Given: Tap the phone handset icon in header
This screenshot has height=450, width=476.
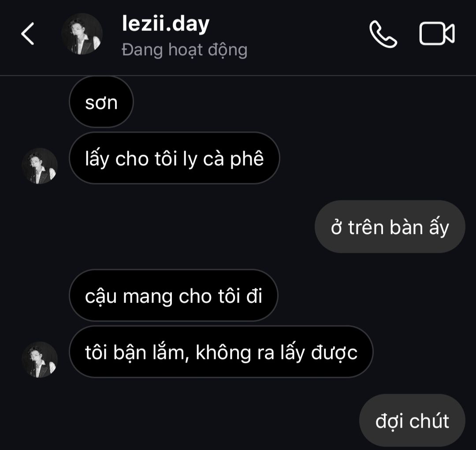Looking at the screenshot, I should tap(383, 34).
